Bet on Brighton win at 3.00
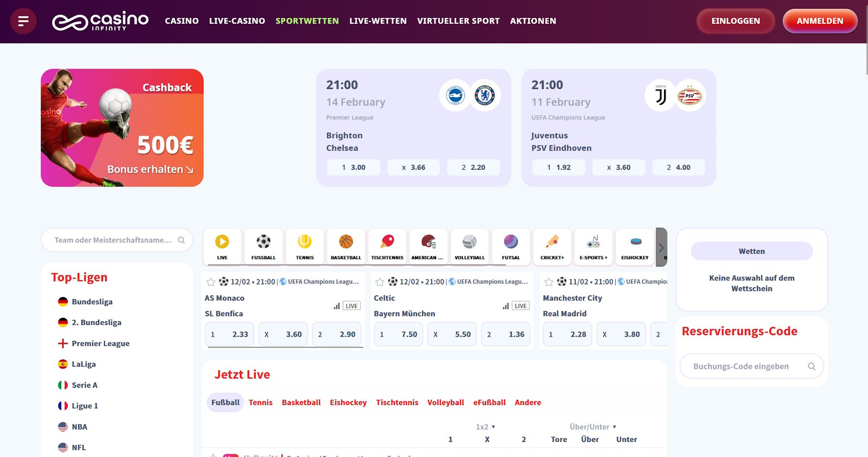 click(x=354, y=168)
